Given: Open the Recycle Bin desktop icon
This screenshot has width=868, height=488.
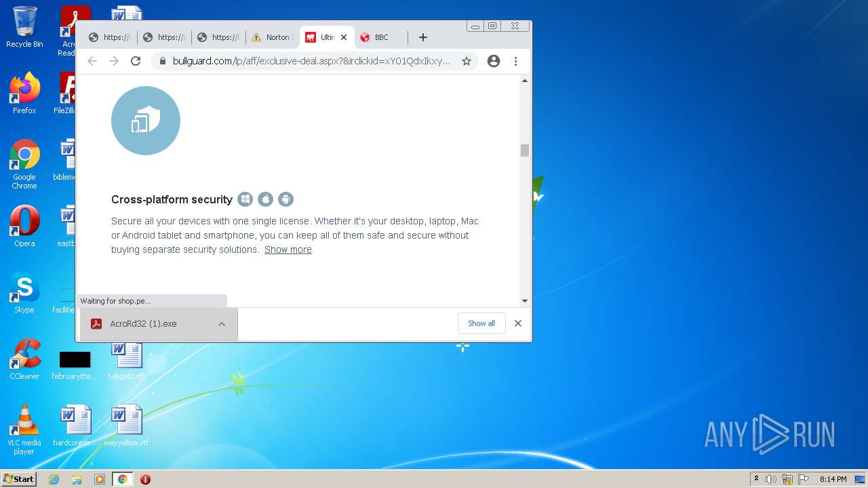Looking at the screenshot, I should coord(24,27).
